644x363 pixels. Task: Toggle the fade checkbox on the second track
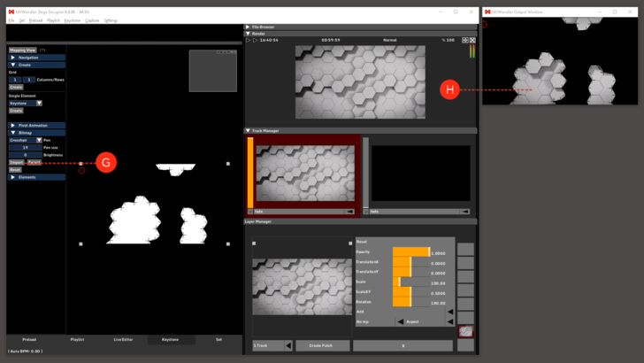point(365,212)
